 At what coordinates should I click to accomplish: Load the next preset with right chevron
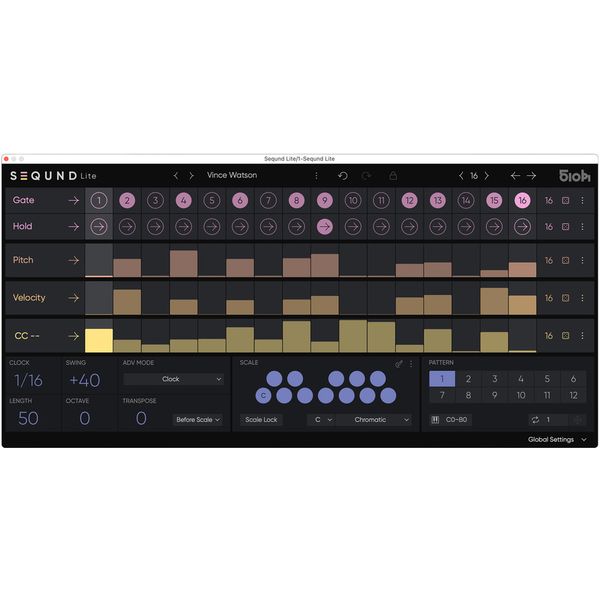[192, 175]
